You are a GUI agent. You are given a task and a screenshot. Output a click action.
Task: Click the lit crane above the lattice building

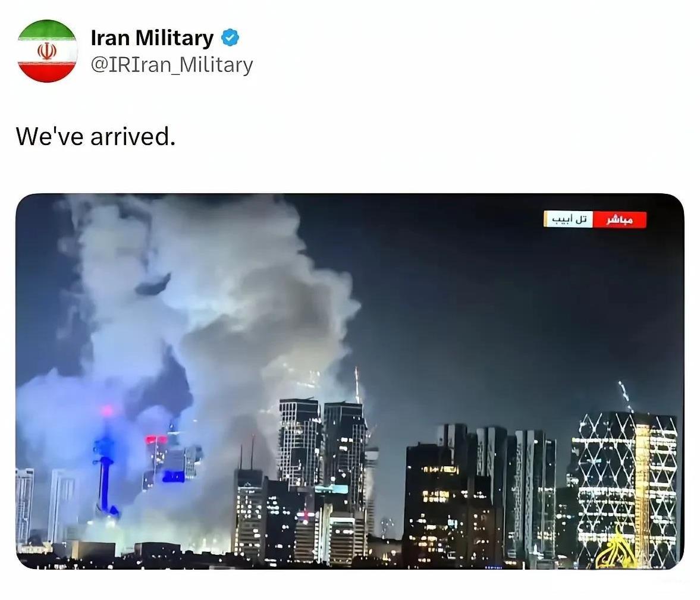tap(626, 397)
